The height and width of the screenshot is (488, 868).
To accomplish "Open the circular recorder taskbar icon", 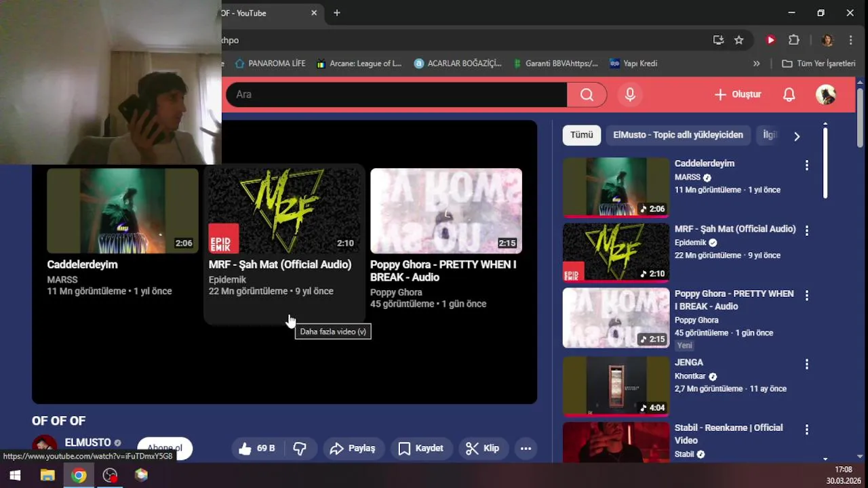I will [x=110, y=475].
